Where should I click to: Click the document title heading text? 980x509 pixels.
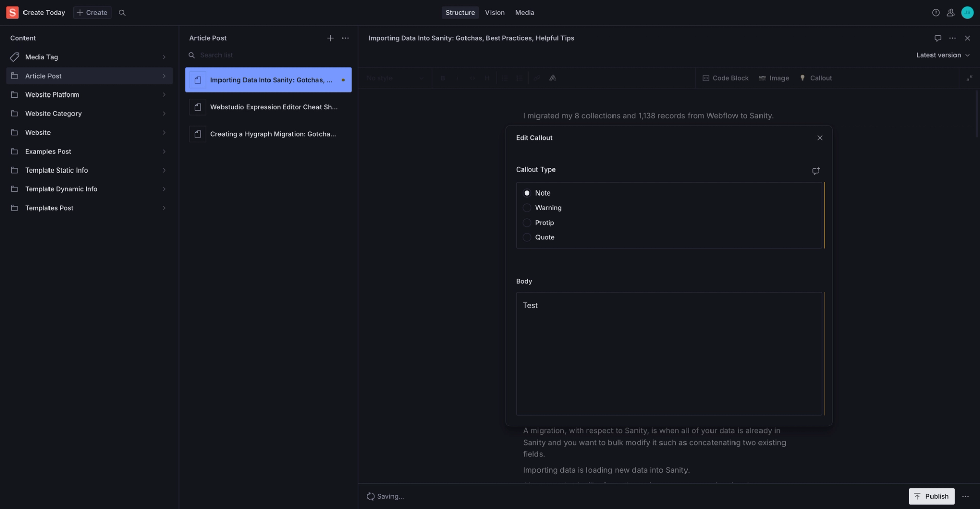tap(471, 38)
